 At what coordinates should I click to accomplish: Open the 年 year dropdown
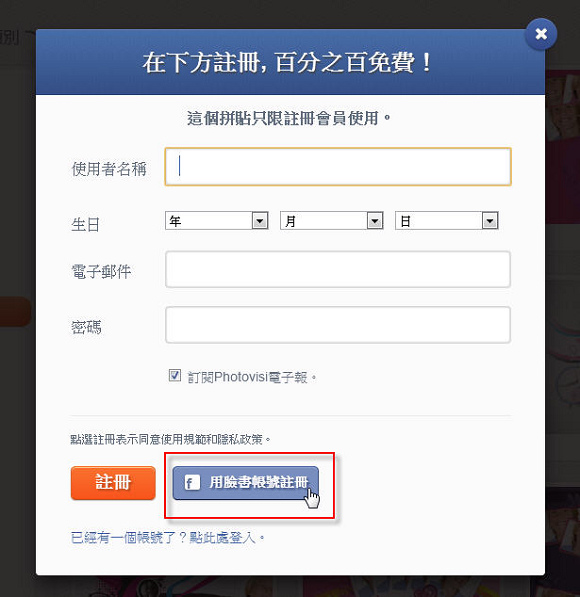(217, 220)
